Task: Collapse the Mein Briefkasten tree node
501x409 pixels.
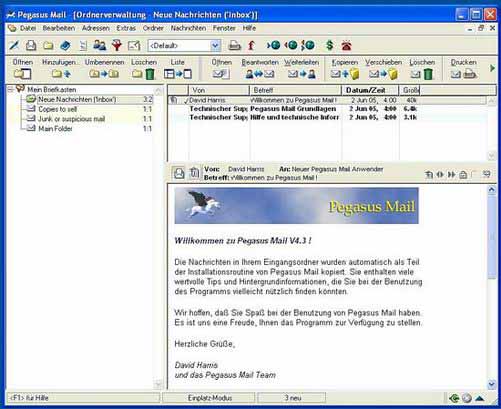Action: coord(10,89)
